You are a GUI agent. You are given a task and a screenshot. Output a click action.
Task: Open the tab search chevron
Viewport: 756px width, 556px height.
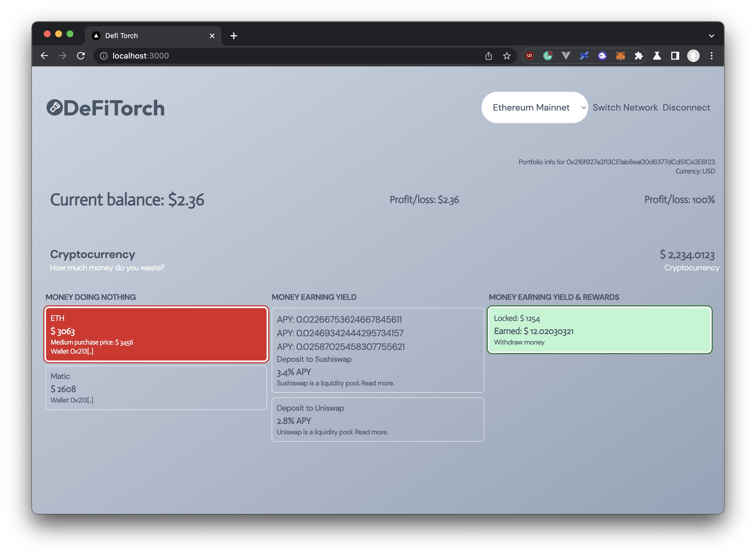click(x=711, y=36)
